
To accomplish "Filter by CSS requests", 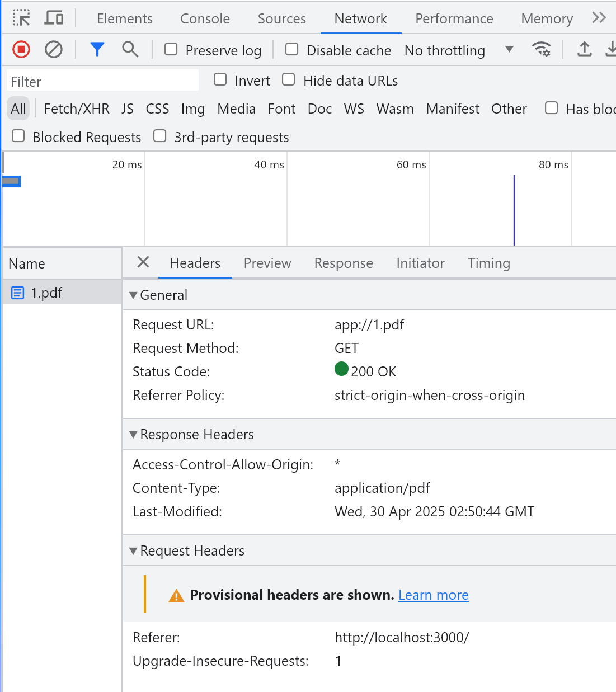I will (x=157, y=109).
